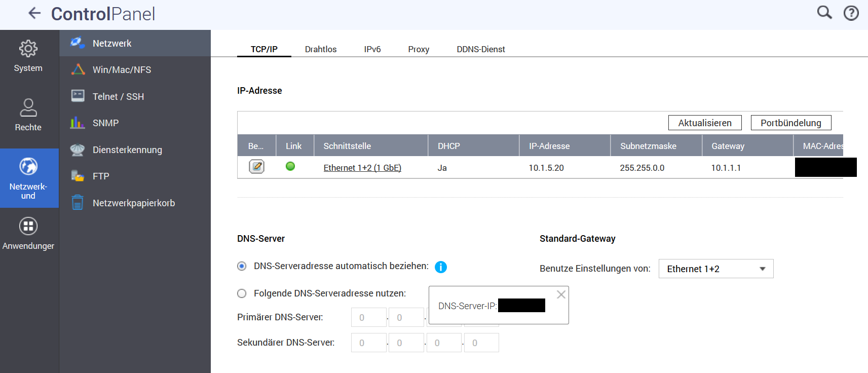Open the help question mark icon
The image size is (868, 373).
851,13
